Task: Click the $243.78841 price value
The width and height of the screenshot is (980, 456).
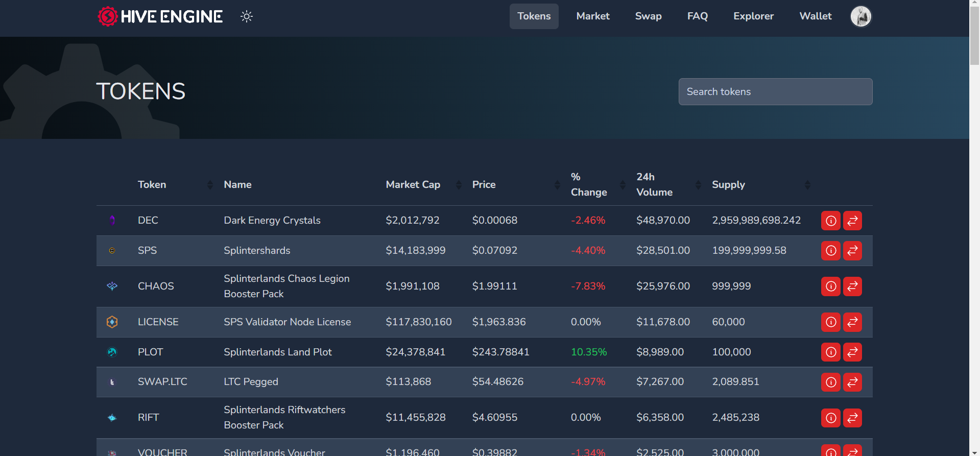Action: click(501, 352)
